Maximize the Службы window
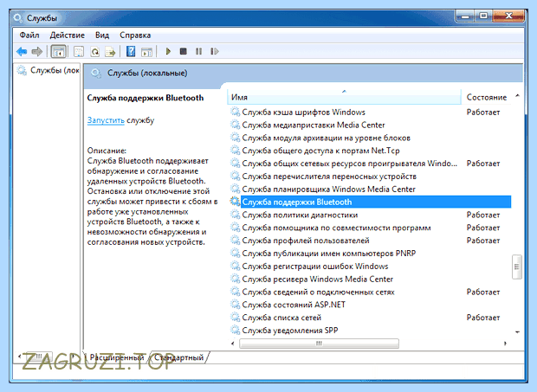This screenshot has height=392, width=537. 483,16
